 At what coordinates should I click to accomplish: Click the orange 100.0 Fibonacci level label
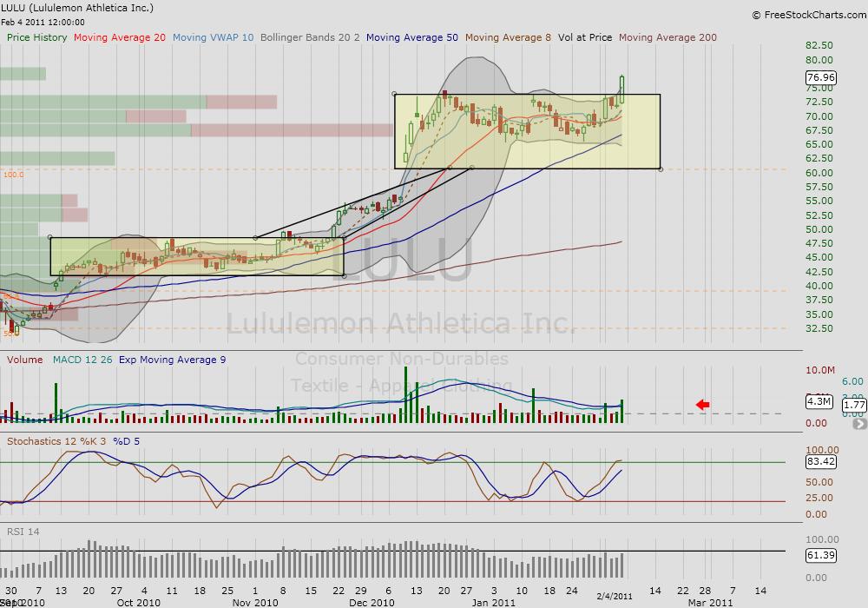[x=14, y=175]
